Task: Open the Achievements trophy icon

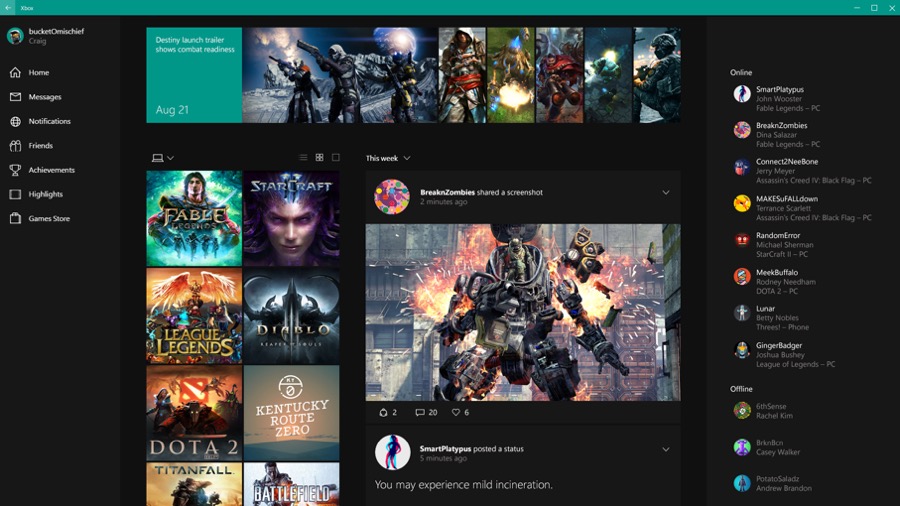Action: click(x=15, y=170)
